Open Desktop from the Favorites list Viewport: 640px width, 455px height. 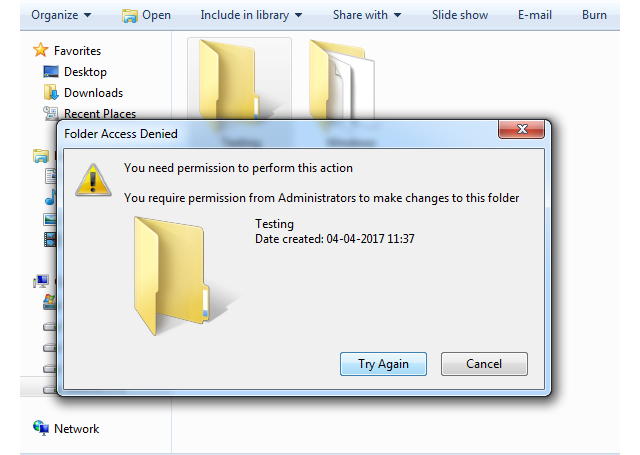[85, 72]
